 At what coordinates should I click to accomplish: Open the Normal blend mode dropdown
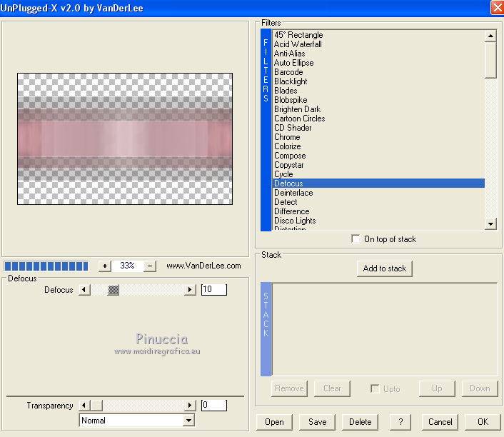pos(188,421)
